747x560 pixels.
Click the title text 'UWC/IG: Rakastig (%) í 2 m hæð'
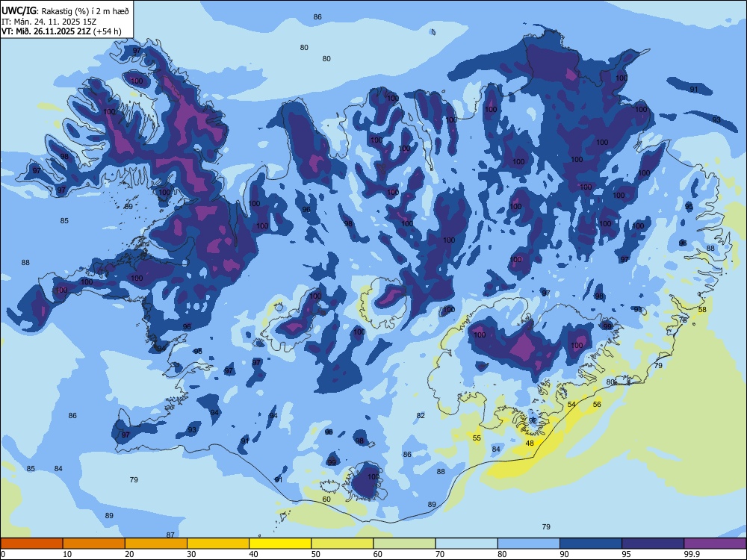point(65,11)
